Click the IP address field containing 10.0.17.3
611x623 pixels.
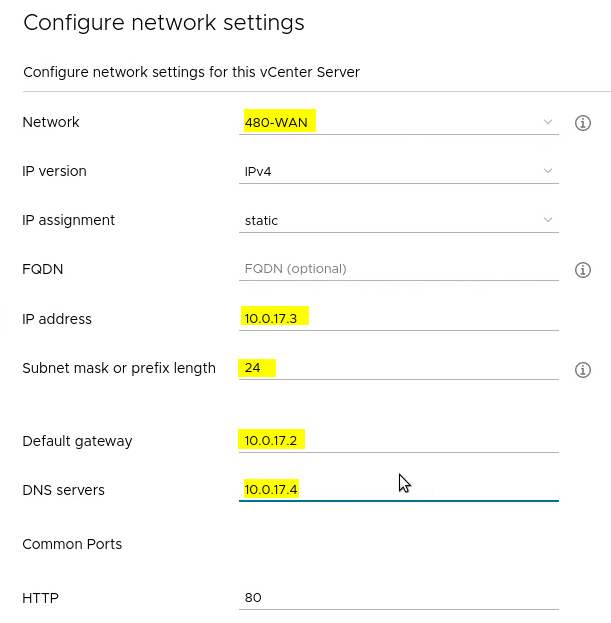[x=398, y=319]
